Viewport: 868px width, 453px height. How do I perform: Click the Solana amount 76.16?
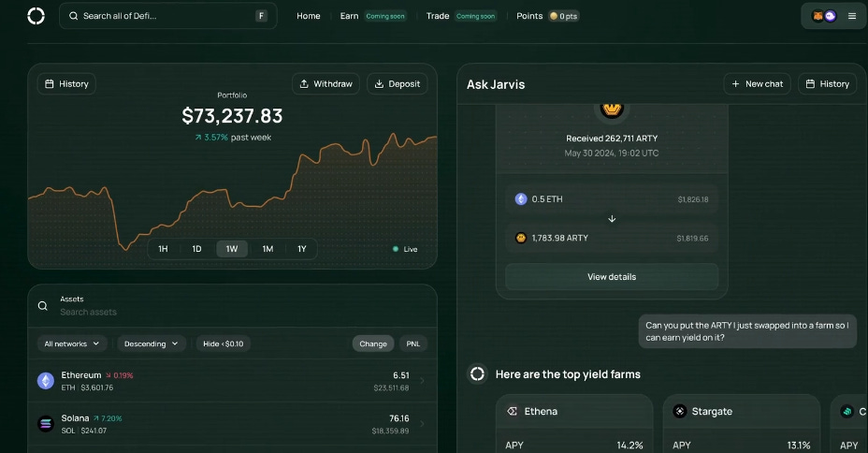pyautogui.click(x=399, y=418)
